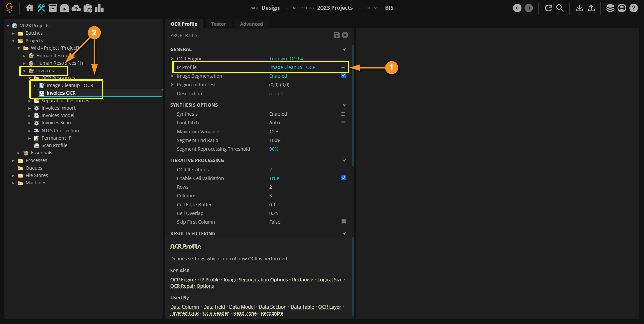Open help with the question mark icon
This screenshot has width=644, height=324.
pyautogui.click(x=634, y=8)
